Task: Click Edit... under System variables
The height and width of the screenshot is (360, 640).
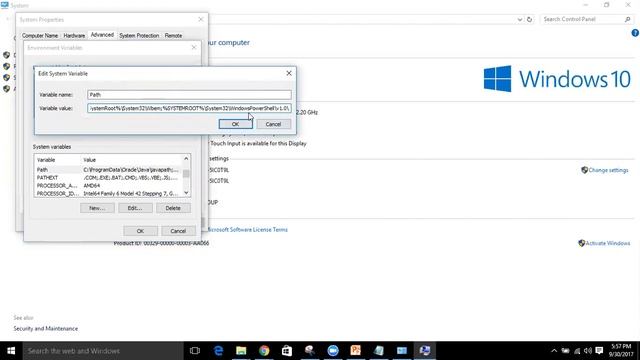Action: [x=135, y=208]
